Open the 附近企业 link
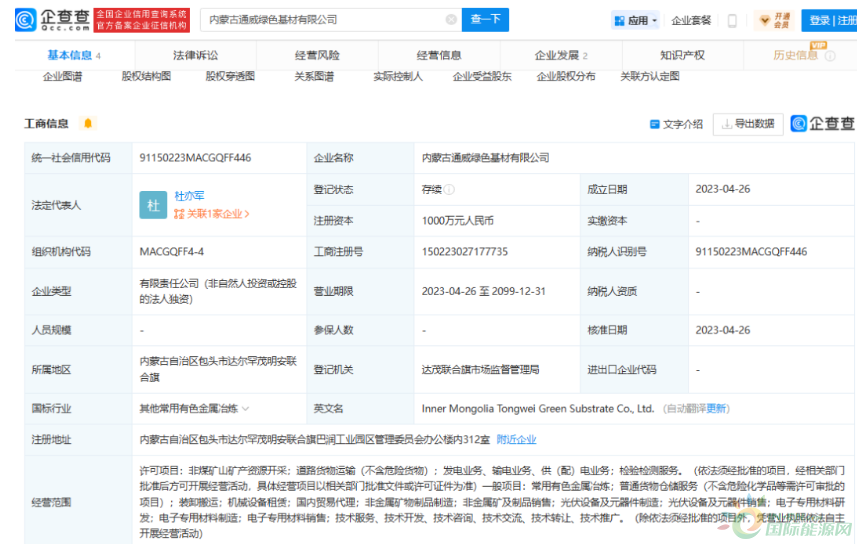 516,440
